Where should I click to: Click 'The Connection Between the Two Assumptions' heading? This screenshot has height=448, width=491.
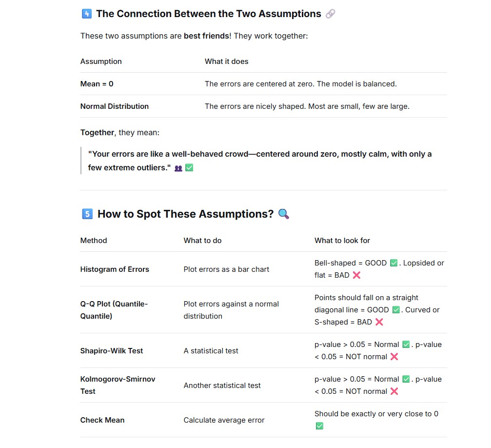coord(209,14)
